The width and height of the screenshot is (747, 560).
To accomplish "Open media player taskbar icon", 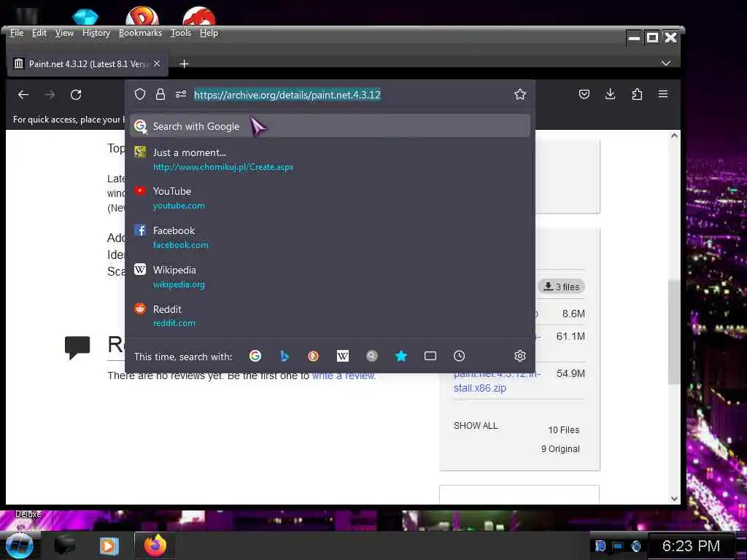I will point(109,545).
